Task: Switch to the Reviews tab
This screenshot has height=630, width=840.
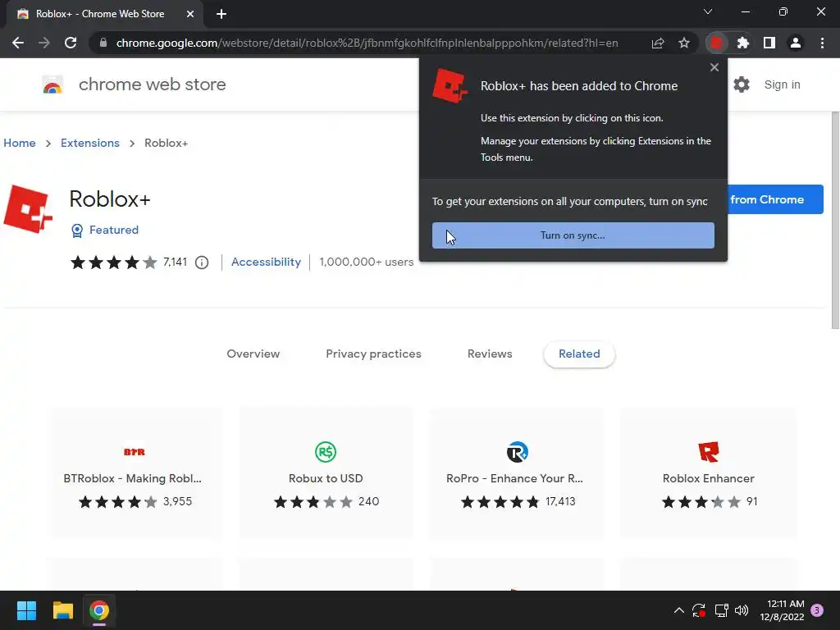Action: [490, 354]
